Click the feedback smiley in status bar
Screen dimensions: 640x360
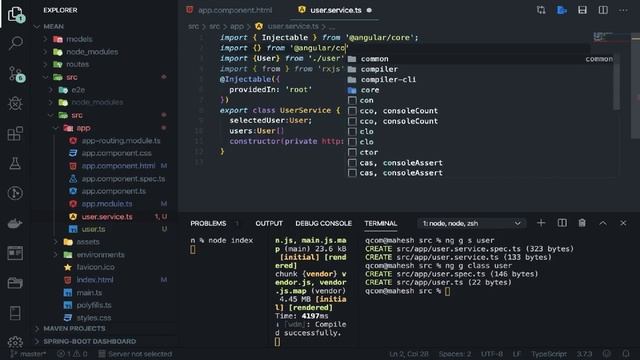(607, 354)
